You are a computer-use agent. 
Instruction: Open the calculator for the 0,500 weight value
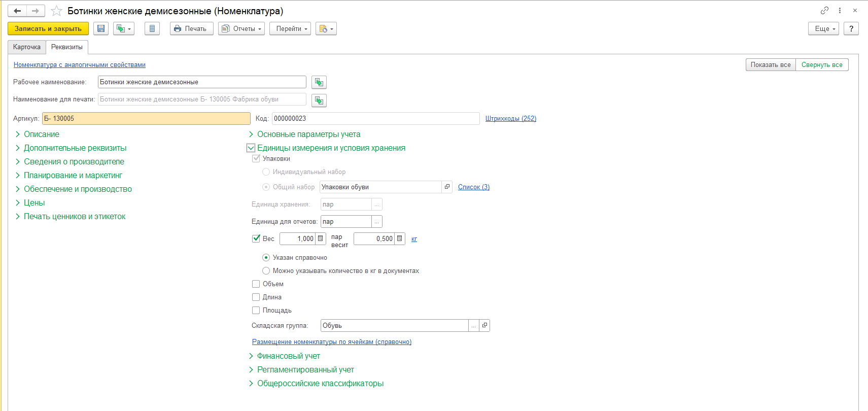coord(399,238)
